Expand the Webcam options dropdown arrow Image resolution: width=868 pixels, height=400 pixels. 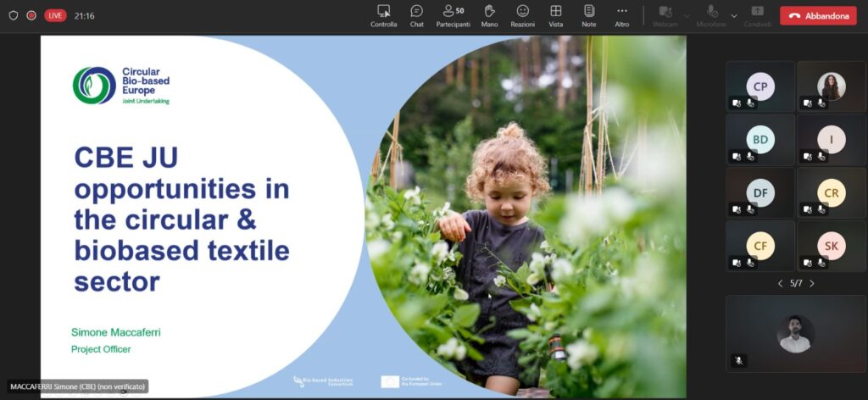(x=687, y=15)
